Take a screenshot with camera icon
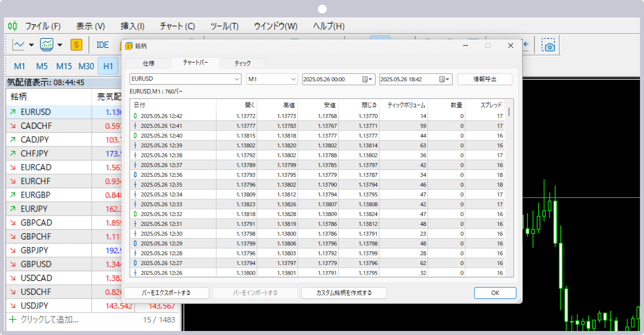Viewport: 644px width, 335px height. pyautogui.click(x=548, y=45)
